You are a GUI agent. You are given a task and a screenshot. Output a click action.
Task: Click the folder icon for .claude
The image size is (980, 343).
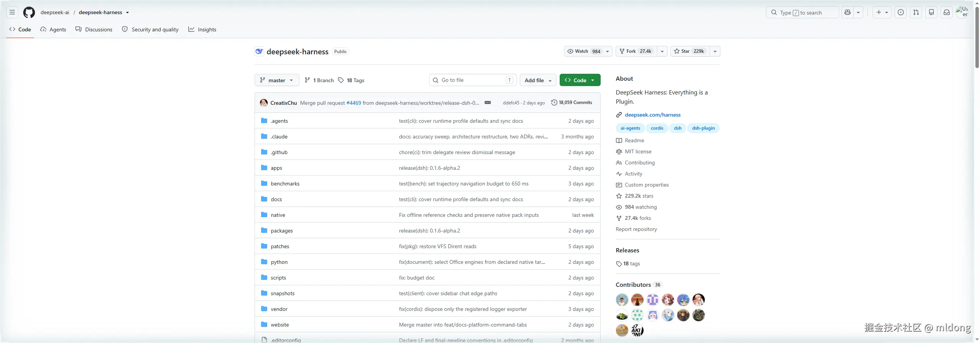[x=264, y=137]
